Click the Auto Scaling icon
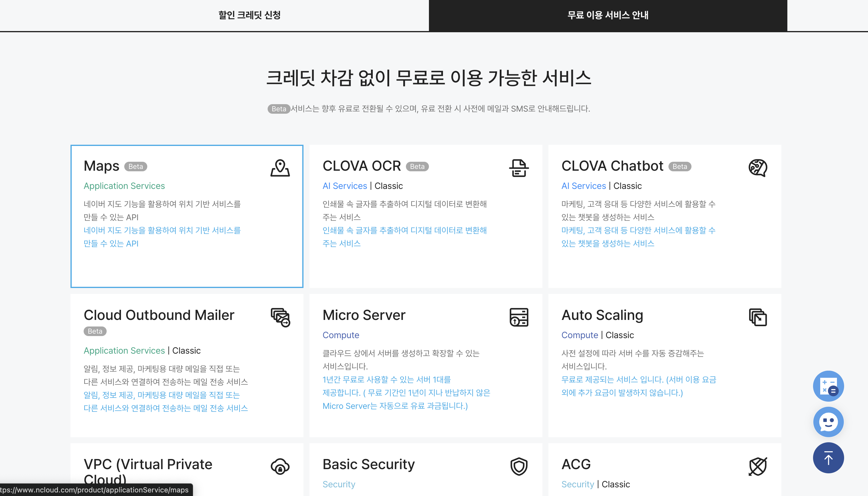The width and height of the screenshot is (868, 496). click(x=757, y=317)
